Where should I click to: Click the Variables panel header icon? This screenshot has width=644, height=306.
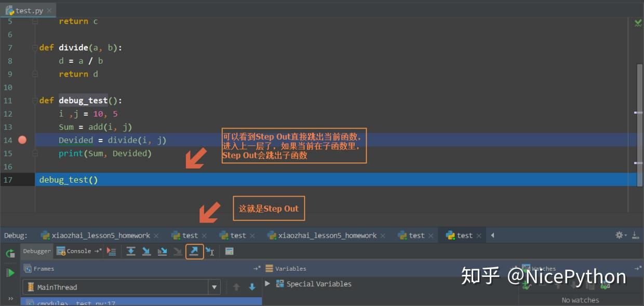pyautogui.click(x=269, y=269)
